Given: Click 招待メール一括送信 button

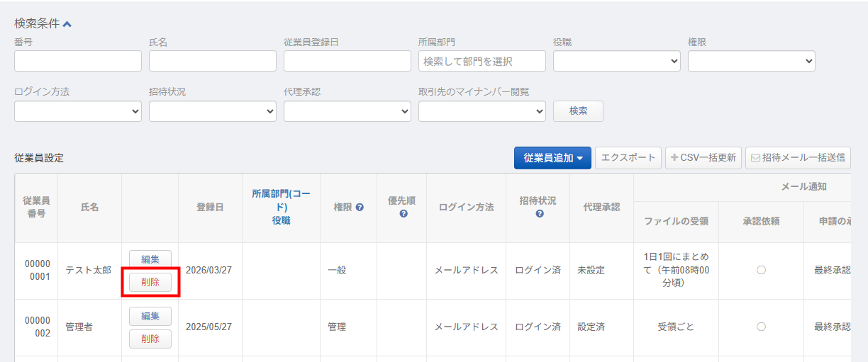Looking at the screenshot, I should click(x=798, y=158).
